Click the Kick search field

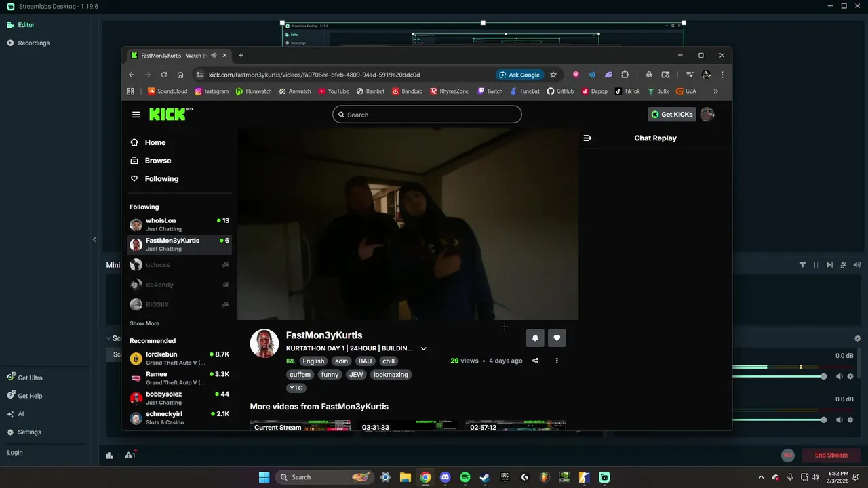[427, 115]
